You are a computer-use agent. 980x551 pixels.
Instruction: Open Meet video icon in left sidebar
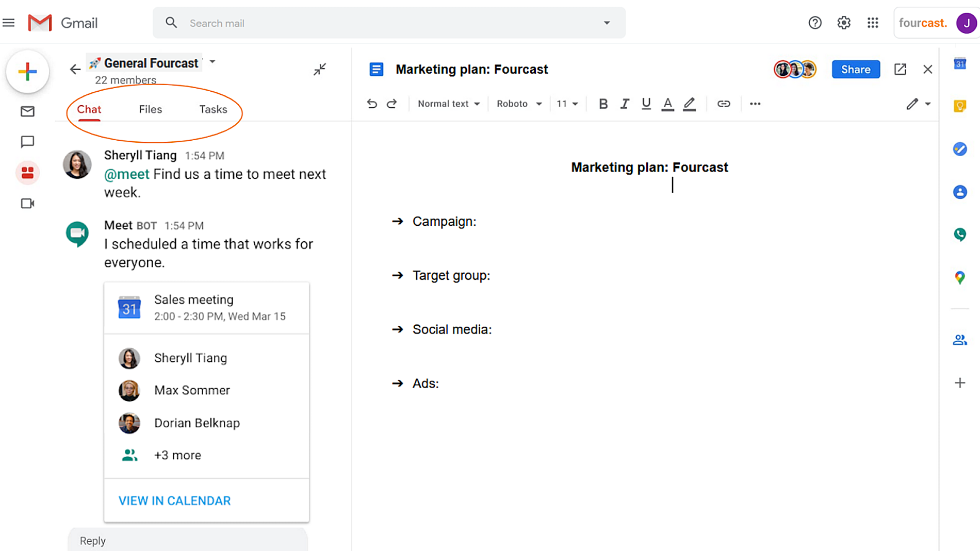27,204
